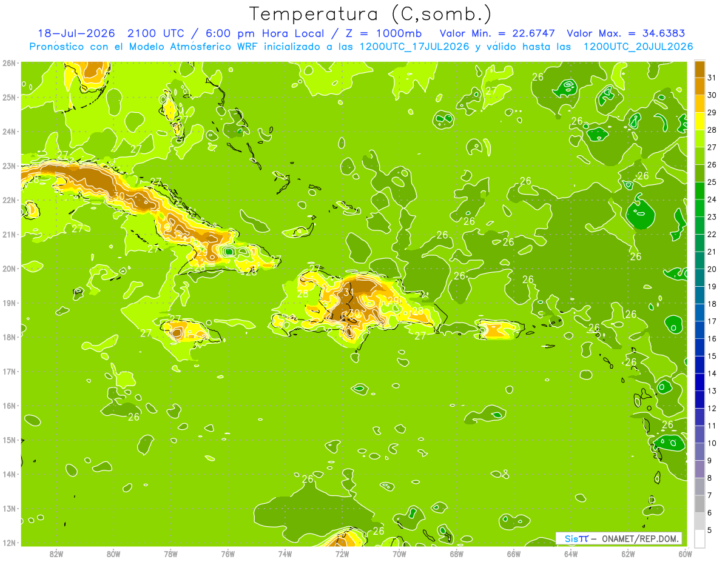Click the "26N" latitude axis label
The image size is (728, 562).
click(x=9, y=62)
